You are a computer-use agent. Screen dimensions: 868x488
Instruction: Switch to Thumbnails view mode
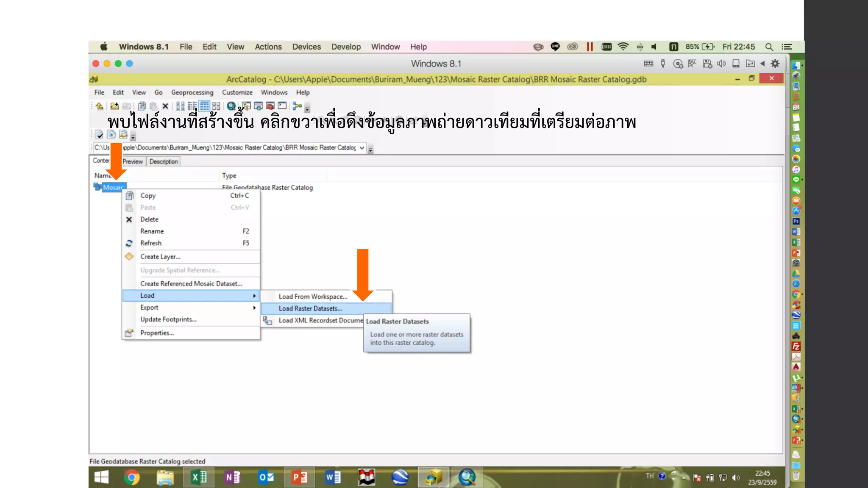[x=216, y=106]
